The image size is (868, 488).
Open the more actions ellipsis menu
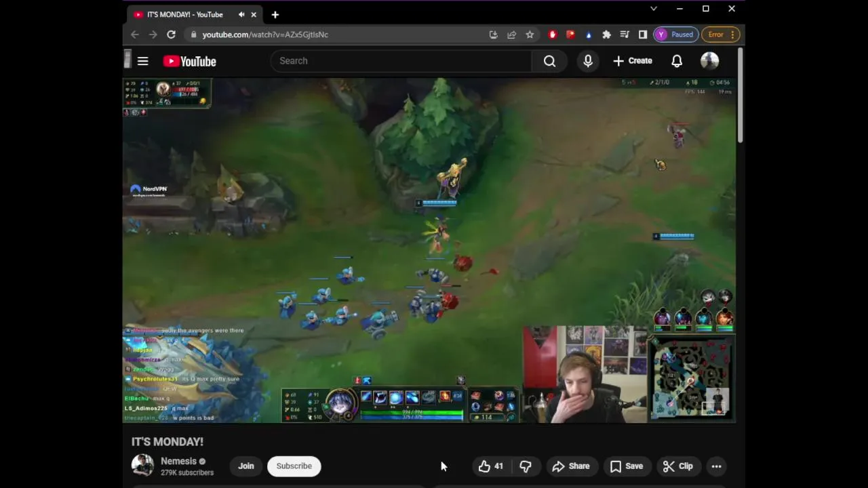716,466
